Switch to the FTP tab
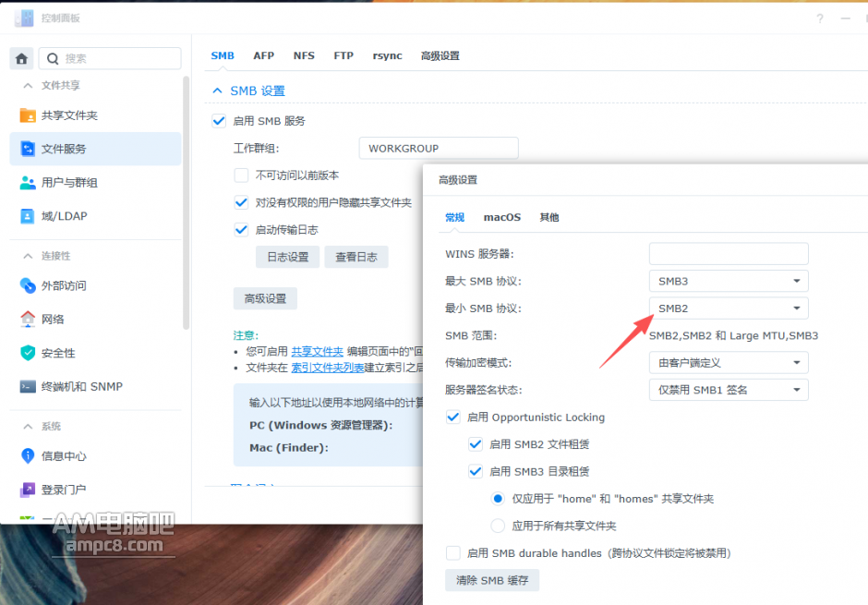Image resolution: width=868 pixels, height=605 pixels. (x=344, y=55)
